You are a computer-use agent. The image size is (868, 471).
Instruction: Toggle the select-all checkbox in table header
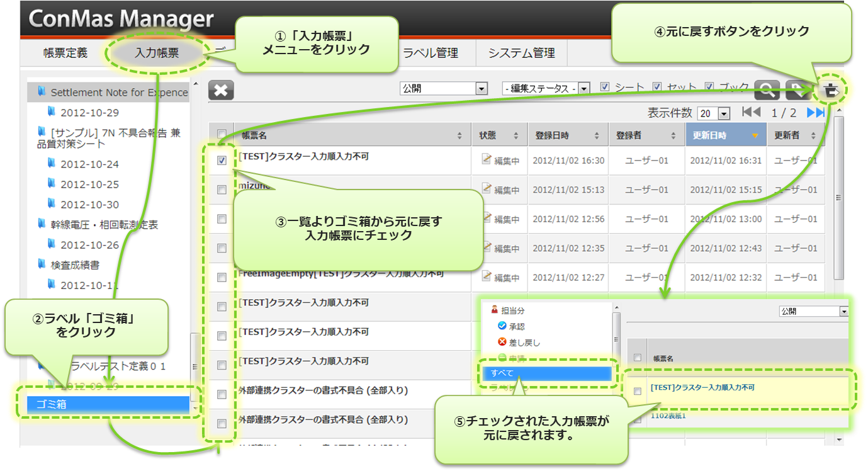tap(222, 135)
